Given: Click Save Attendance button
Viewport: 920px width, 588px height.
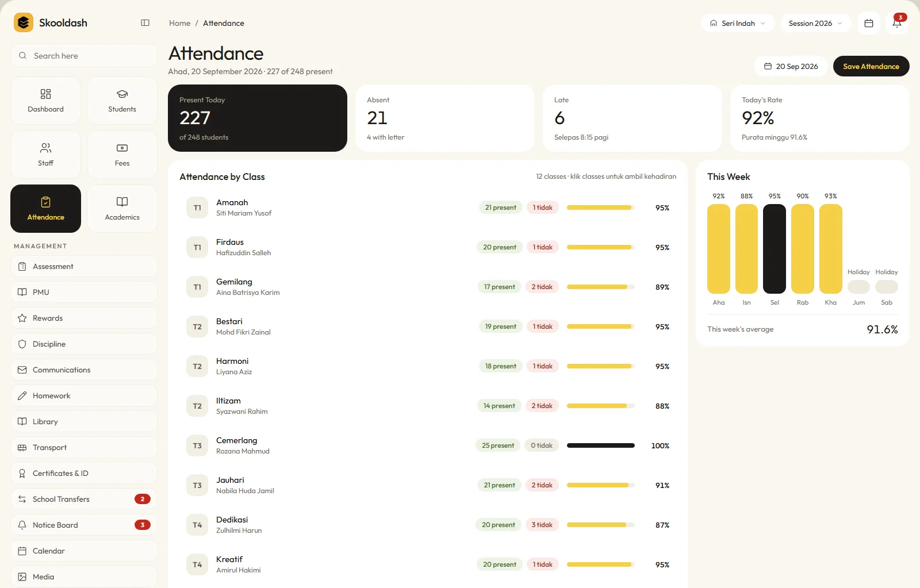Looking at the screenshot, I should (x=871, y=66).
